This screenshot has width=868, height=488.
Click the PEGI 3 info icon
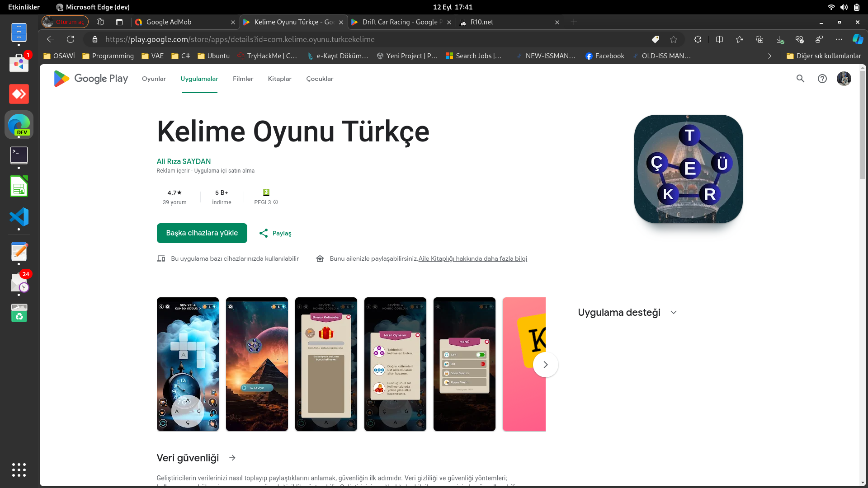(276, 202)
